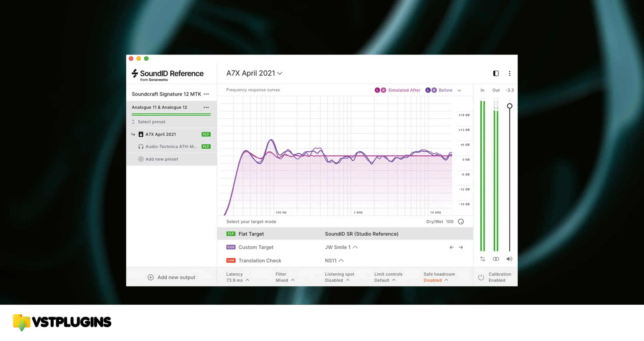This screenshot has width=644, height=341.
Task: Click the SoundID SR (Studio Reference) text
Action: (x=361, y=234)
